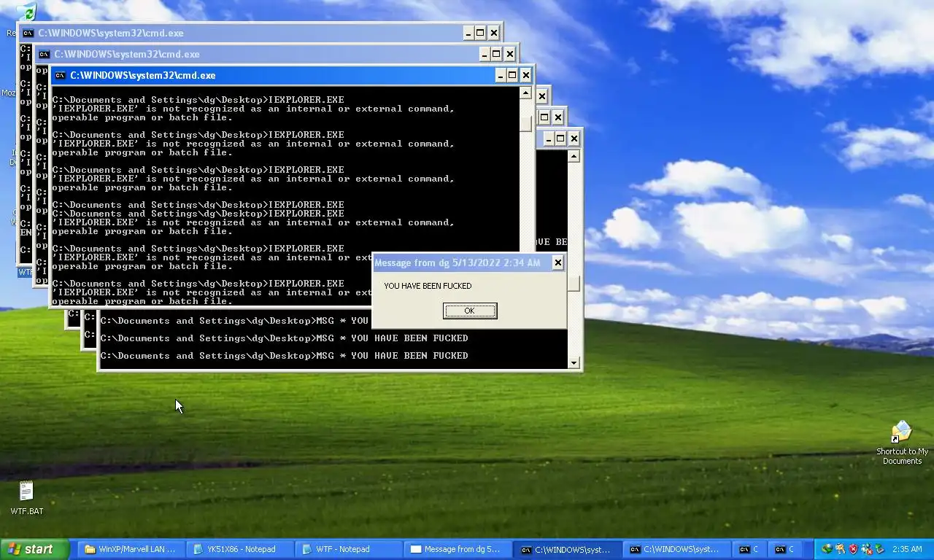Image resolution: width=934 pixels, height=560 pixels.
Task: Maximize the frontmost cmd.exe window
Action: point(512,75)
